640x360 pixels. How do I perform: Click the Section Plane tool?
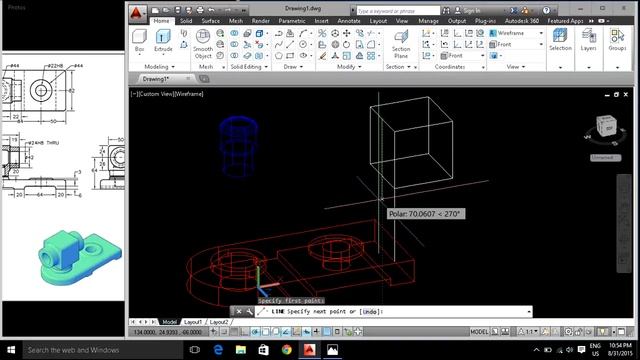[x=401, y=44]
